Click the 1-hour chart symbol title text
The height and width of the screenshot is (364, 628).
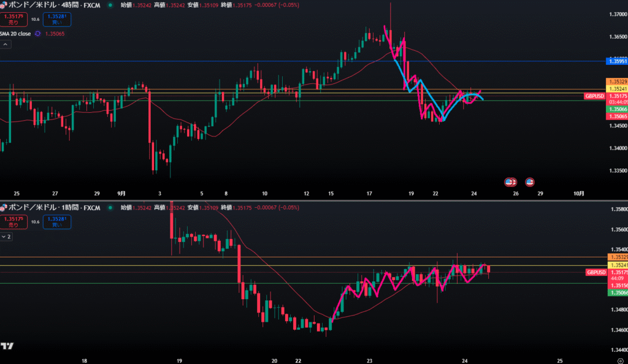pyautogui.click(x=52, y=208)
